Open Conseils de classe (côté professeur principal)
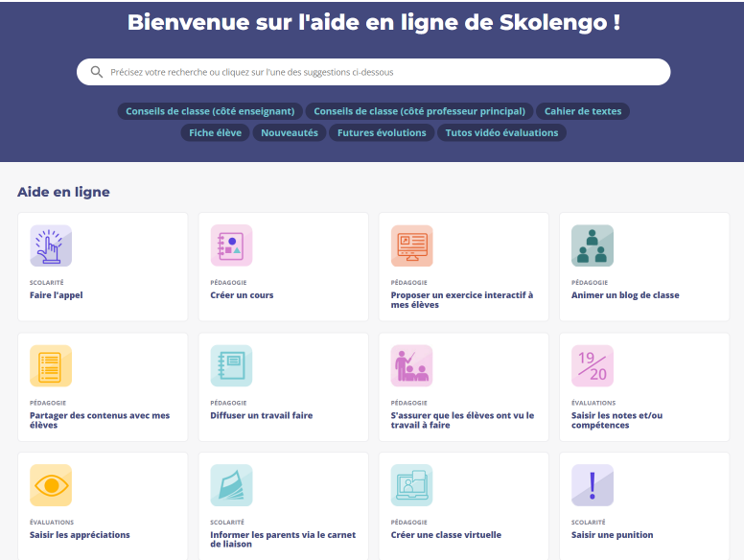The image size is (744, 560). 419,111
